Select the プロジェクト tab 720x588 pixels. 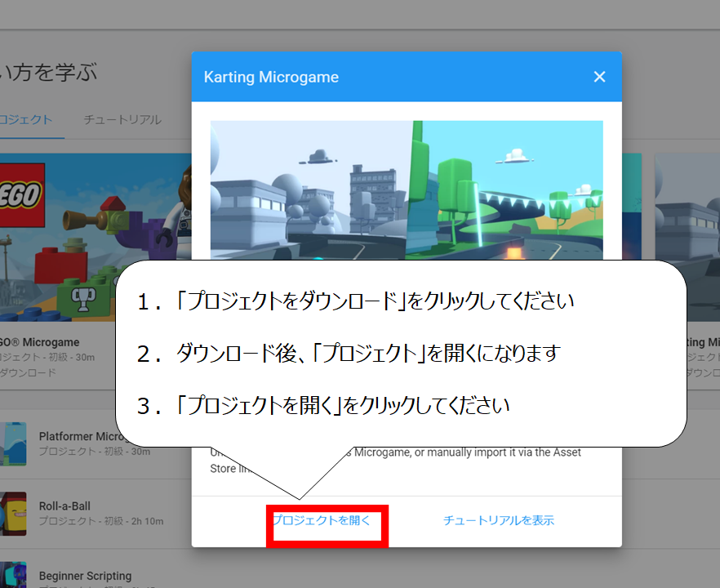tap(26, 120)
